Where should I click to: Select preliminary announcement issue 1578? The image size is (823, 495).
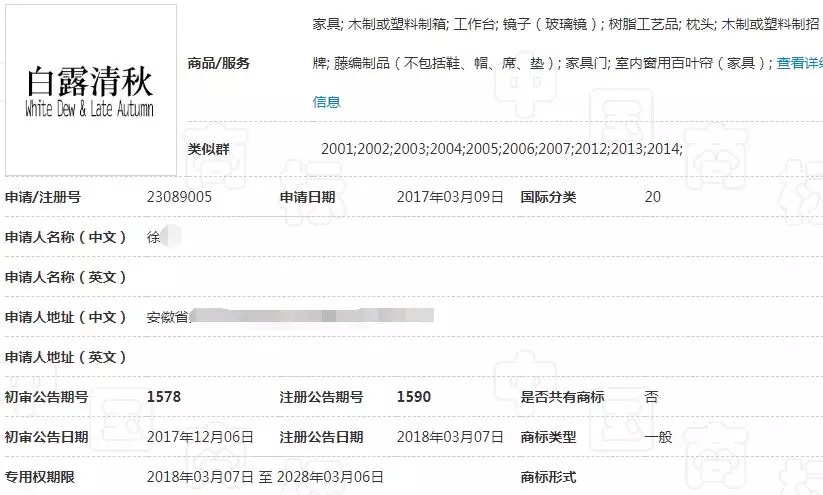(x=164, y=397)
